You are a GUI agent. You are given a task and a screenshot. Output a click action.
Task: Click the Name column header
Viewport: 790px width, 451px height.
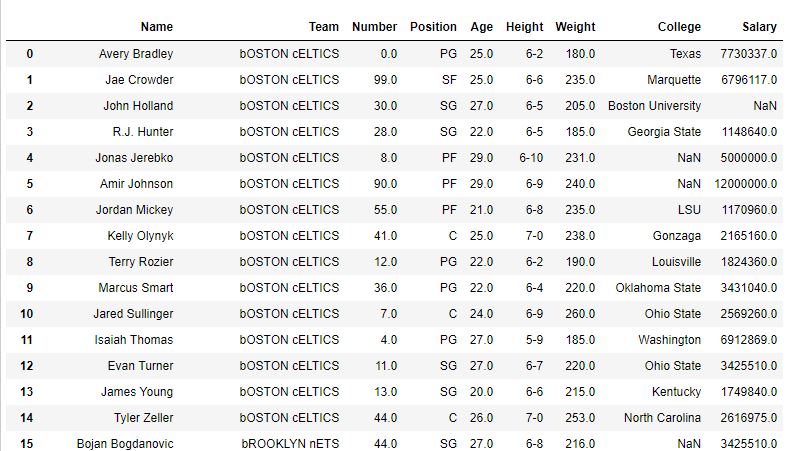(x=157, y=27)
